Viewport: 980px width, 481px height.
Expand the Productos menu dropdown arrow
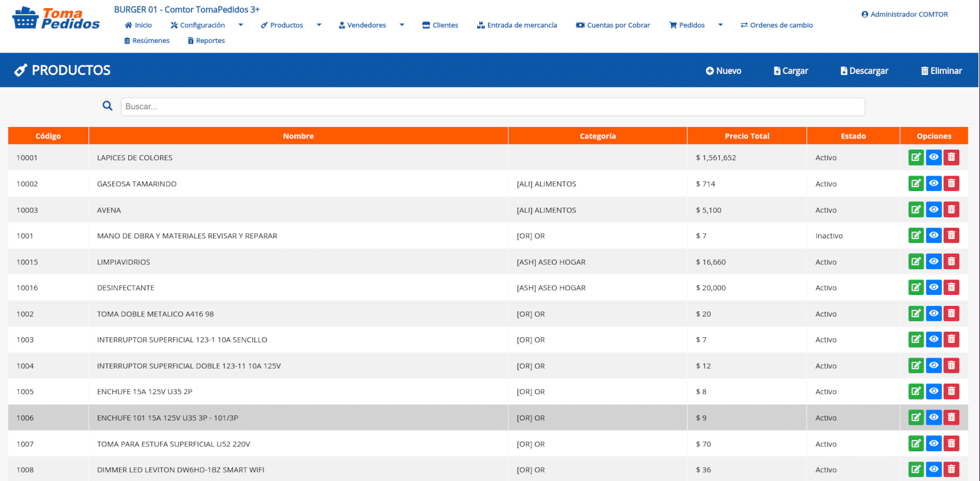coord(319,25)
